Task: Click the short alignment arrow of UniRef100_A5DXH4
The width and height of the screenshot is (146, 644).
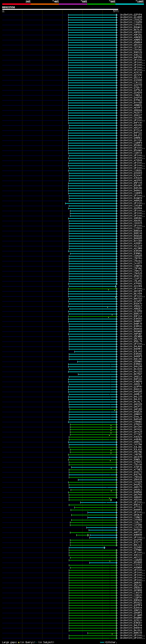Action: [x=111, y=500]
